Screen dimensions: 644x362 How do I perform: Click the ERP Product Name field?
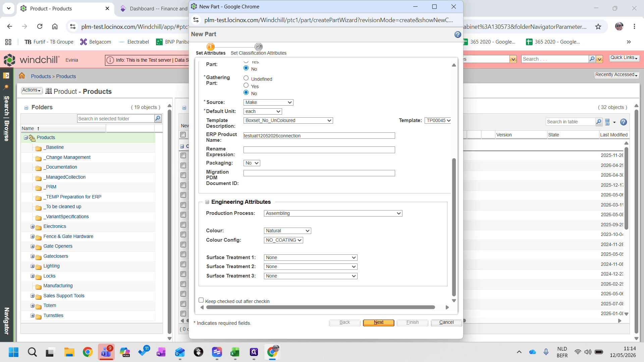[x=319, y=136]
